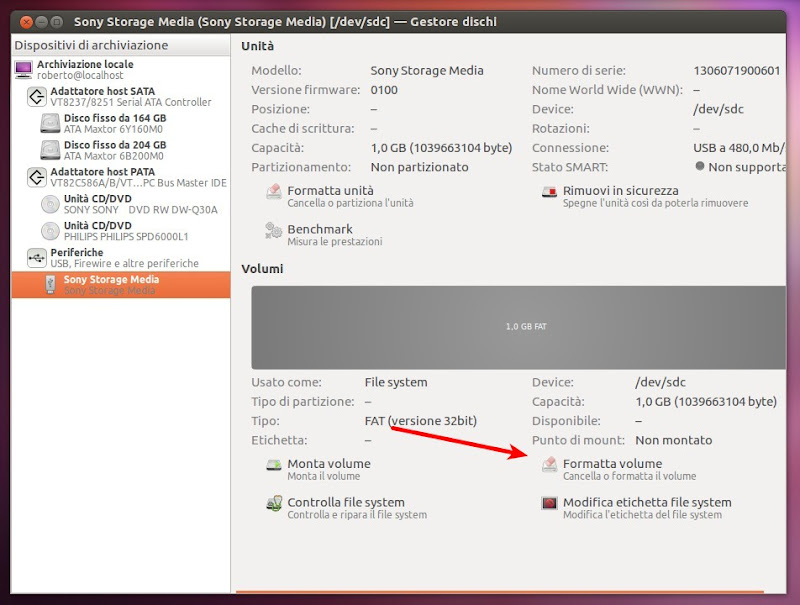Viewport: 800px width, 605px height.
Task: Select Archiviazione locale in device tree
Action: click(121, 69)
